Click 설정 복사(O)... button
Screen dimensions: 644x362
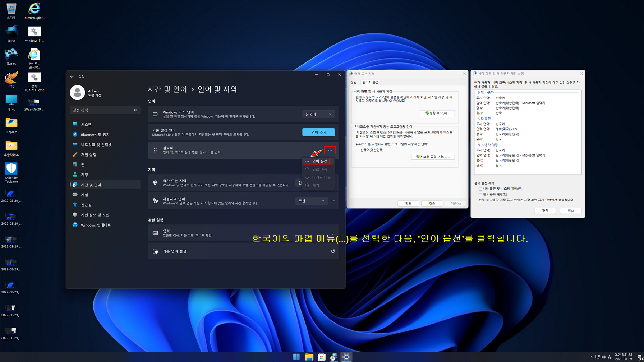(x=437, y=113)
